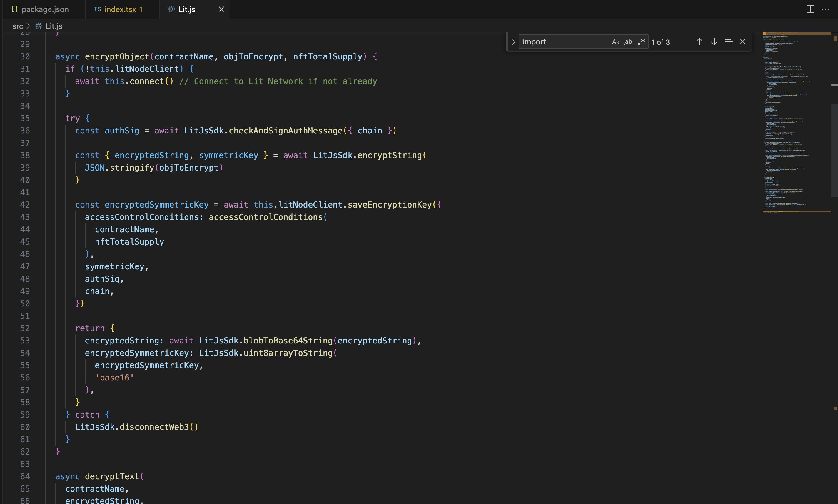
Task: Click the React icon in the breadcrumb
Action: tap(39, 26)
